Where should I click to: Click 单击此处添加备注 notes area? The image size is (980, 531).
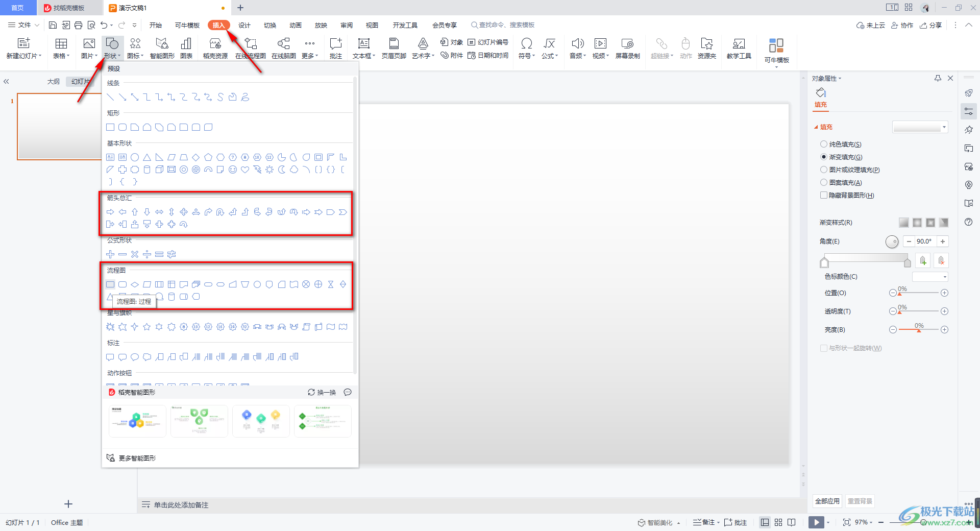point(181,505)
